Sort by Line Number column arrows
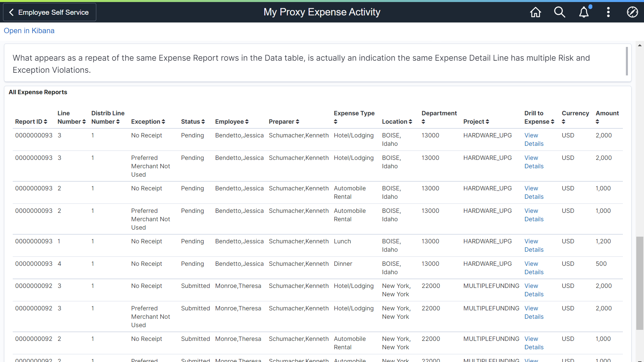Viewport: 644px width, 362px height. 84,122
